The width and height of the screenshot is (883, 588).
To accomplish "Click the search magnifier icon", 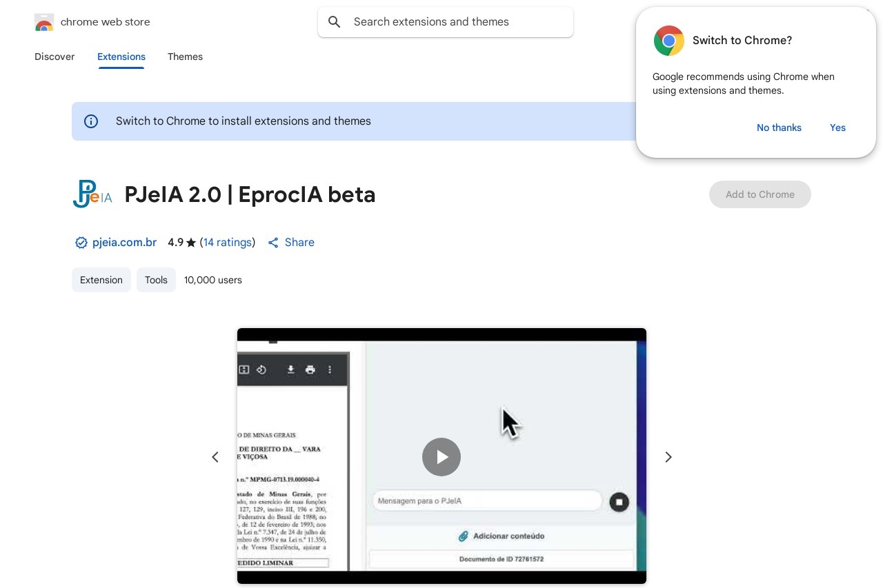I will tap(335, 22).
